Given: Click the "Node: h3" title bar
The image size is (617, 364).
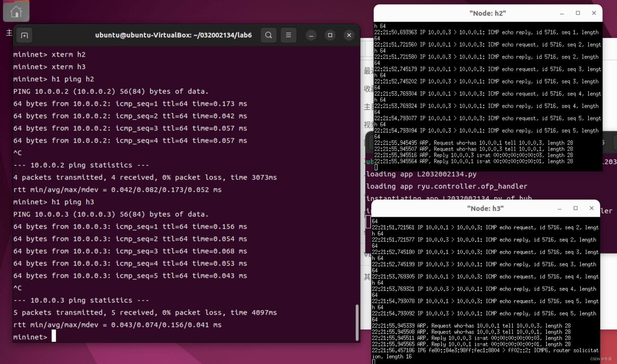Looking at the screenshot, I should [485, 208].
